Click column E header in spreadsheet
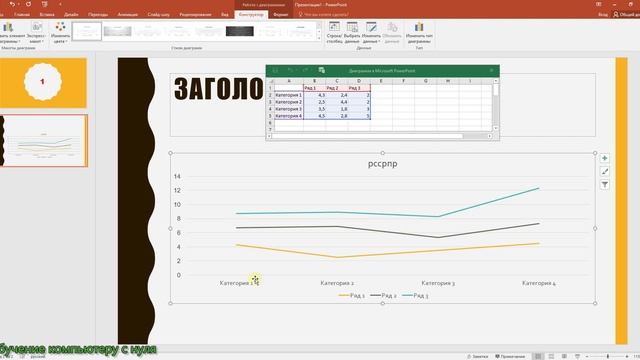The image size is (640, 360). coord(381,81)
